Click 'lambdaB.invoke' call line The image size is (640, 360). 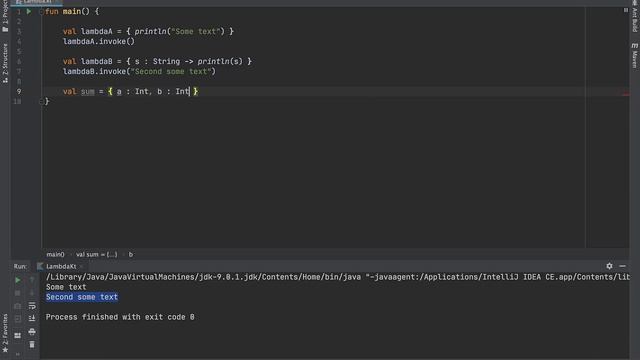[139, 71]
